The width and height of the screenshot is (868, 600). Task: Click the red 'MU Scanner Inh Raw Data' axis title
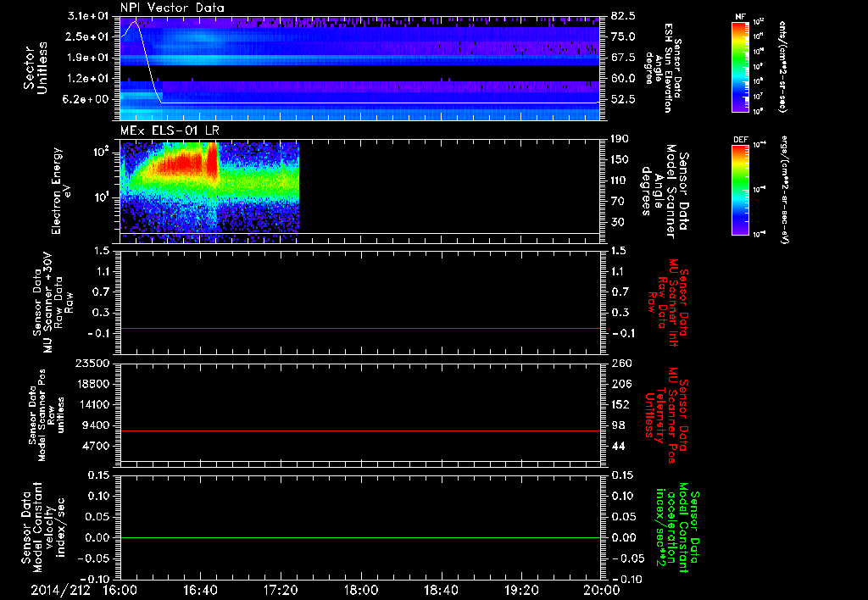(x=669, y=303)
